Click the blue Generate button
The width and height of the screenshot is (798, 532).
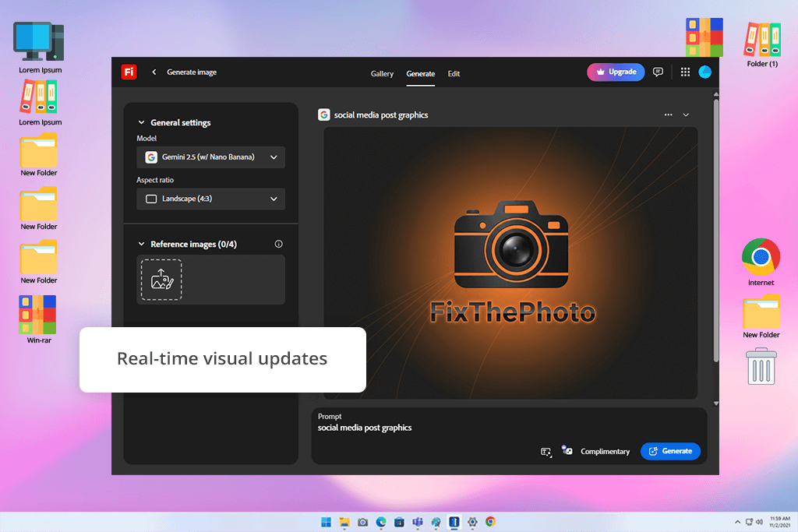click(x=670, y=451)
